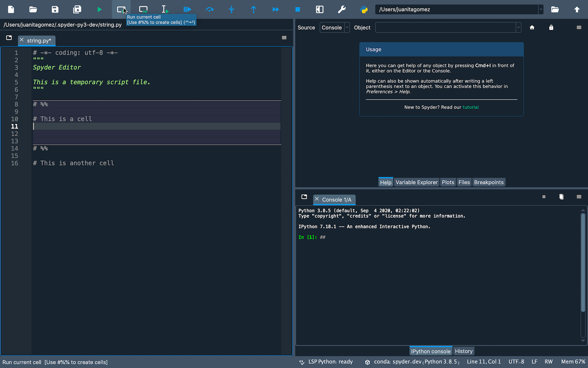Switch to the History tab
588x368 pixels.
(463, 351)
